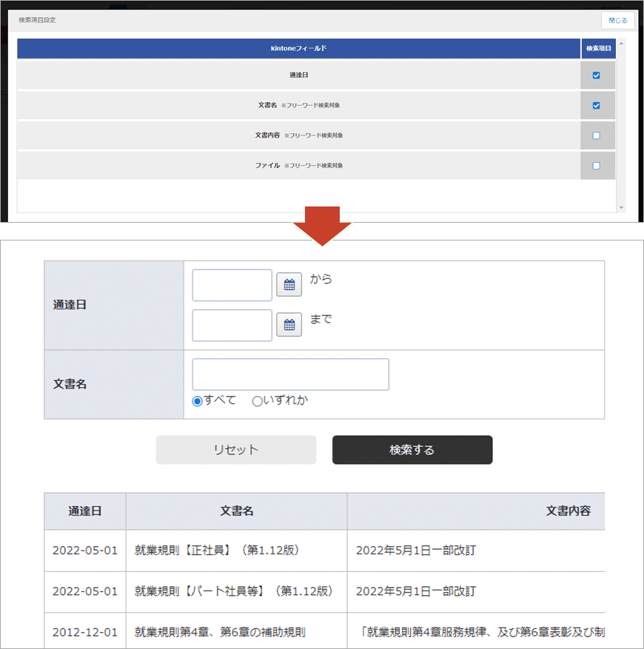The image size is (644, 649).
Task: Select the すべて radio option
Action: click(x=198, y=401)
